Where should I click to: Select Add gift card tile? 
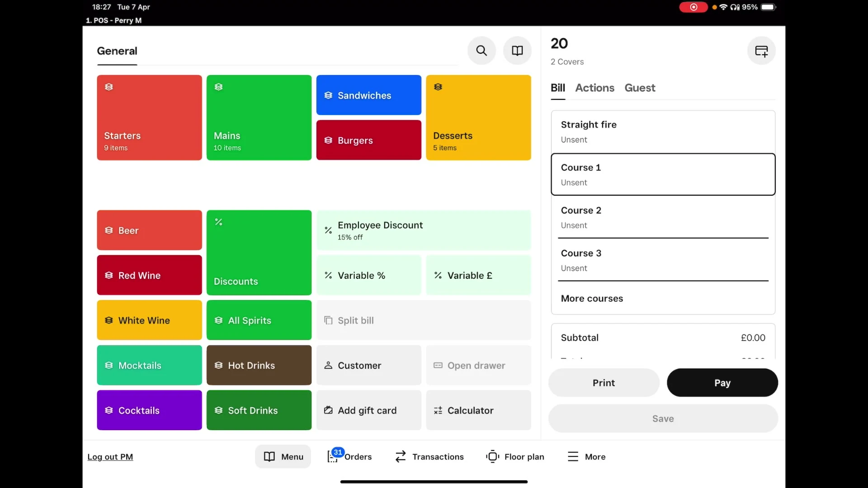pos(368,410)
